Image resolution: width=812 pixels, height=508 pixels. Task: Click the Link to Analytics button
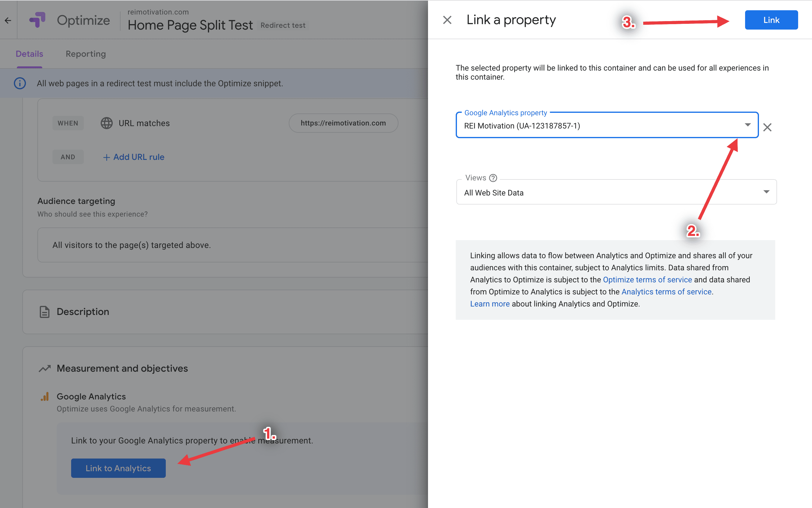pyautogui.click(x=118, y=468)
